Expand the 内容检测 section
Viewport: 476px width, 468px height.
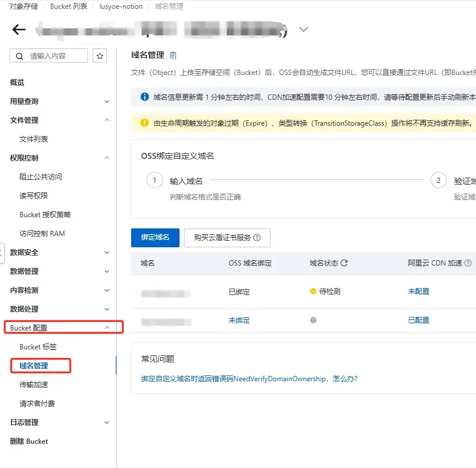click(107, 290)
